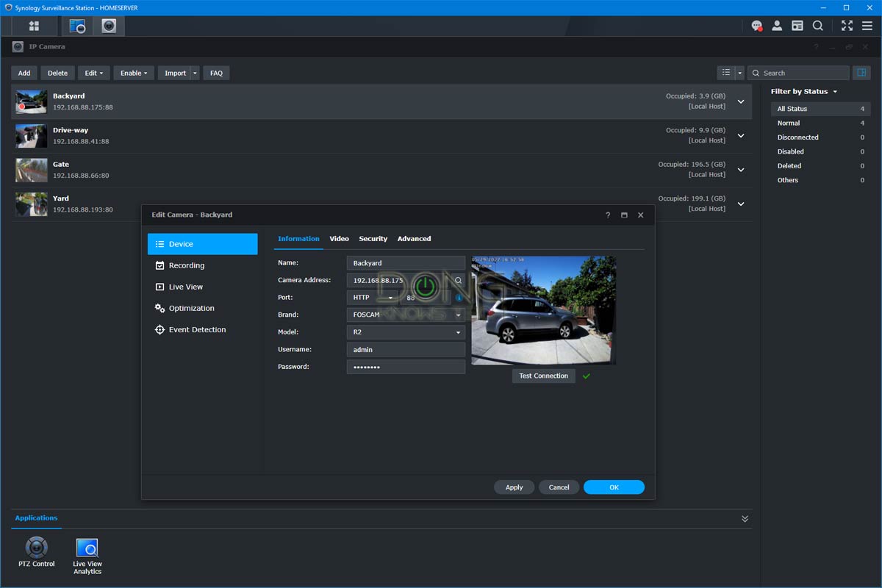Screen dimensions: 882x588
Task: Select the Yard camera thumbnail
Action: coord(31,204)
